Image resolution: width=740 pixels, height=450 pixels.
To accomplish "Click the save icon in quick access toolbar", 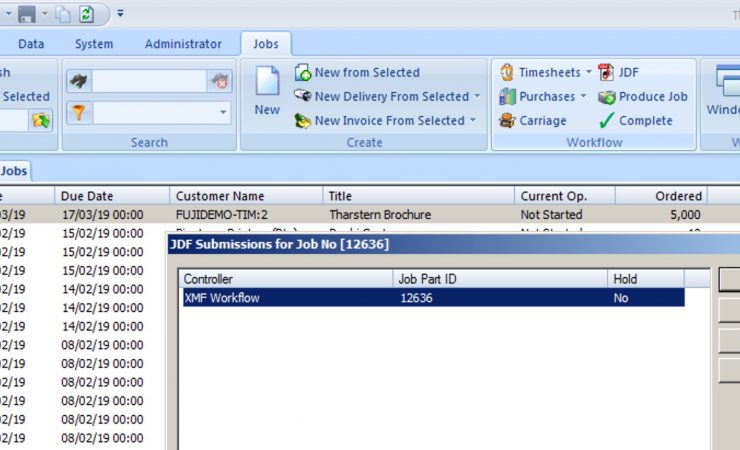I will (x=28, y=13).
